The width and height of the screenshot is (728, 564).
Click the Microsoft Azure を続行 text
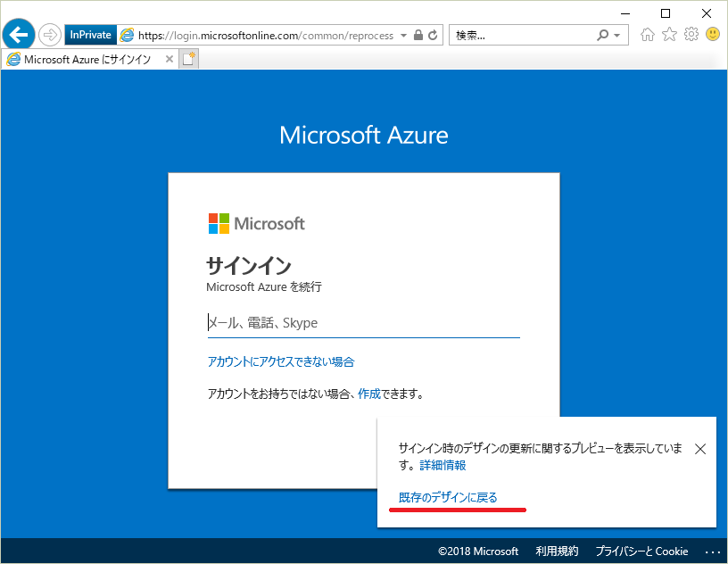coord(264,287)
